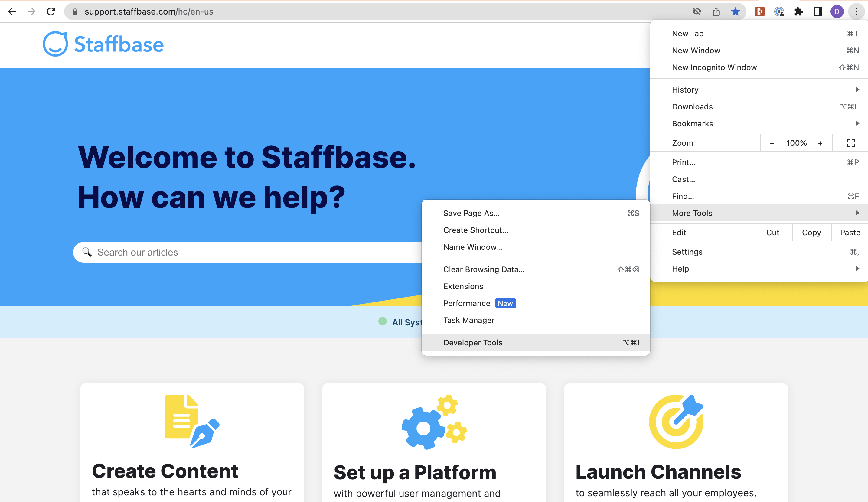
Task: Select Print... in the menu
Action: 759,162
